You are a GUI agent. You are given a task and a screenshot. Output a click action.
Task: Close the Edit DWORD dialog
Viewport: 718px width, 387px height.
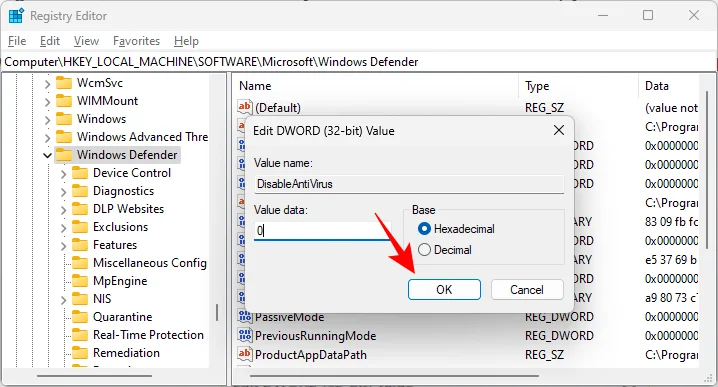(x=559, y=131)
